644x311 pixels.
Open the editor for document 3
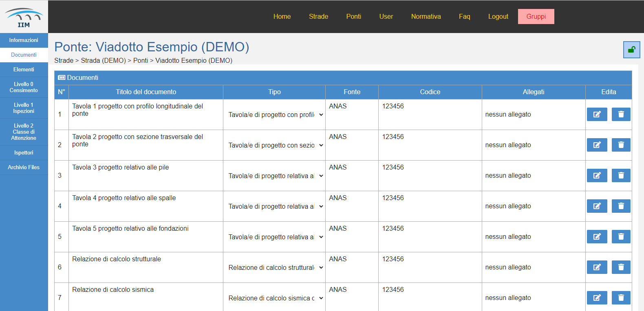(x=597, y=176)
